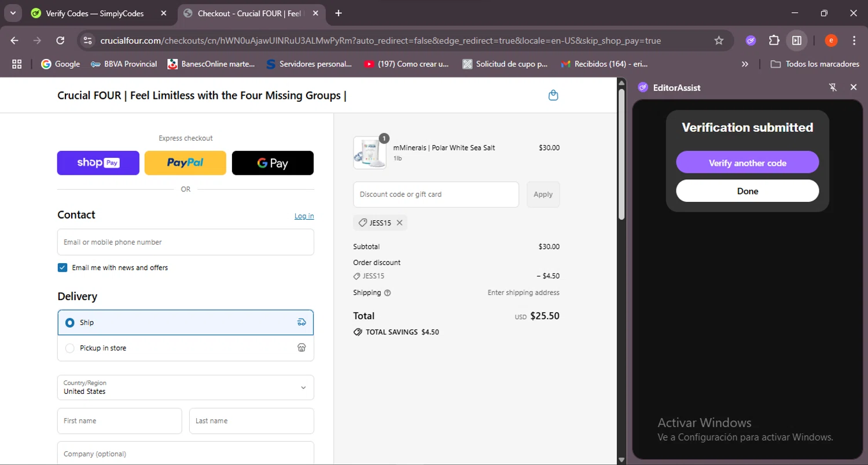This screenshot has width=868, height=465.
Task: Click the shipping truck icon
Action: pos(301,322)
